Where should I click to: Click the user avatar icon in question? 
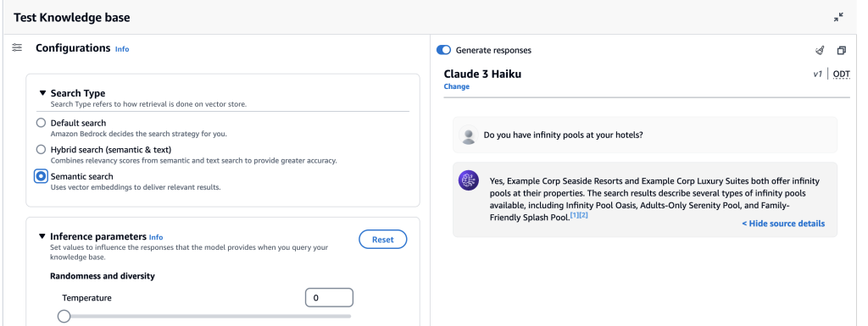point(469,135)
